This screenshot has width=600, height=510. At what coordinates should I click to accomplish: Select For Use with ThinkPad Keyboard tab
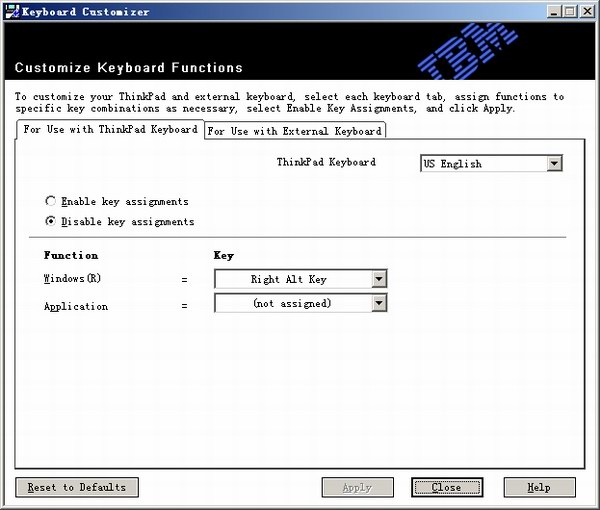click(x=110, y=130)
